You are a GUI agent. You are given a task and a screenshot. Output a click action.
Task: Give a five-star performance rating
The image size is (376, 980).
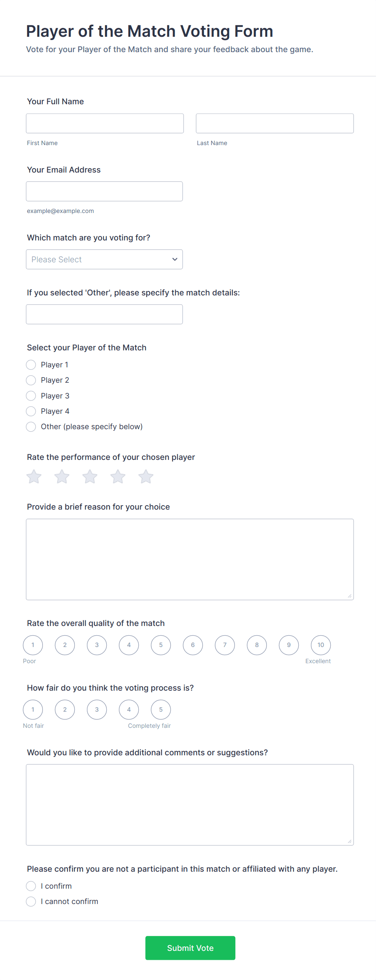click(146, 477)
